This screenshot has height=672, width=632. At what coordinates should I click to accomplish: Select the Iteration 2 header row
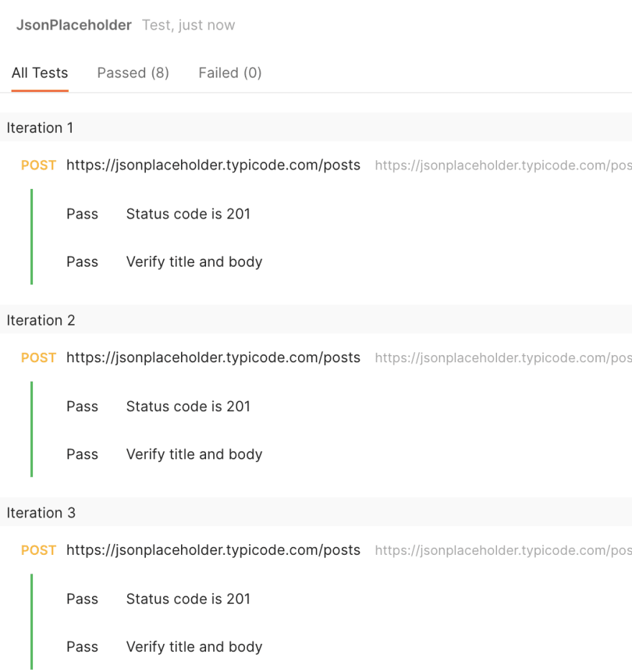[316, 320]
